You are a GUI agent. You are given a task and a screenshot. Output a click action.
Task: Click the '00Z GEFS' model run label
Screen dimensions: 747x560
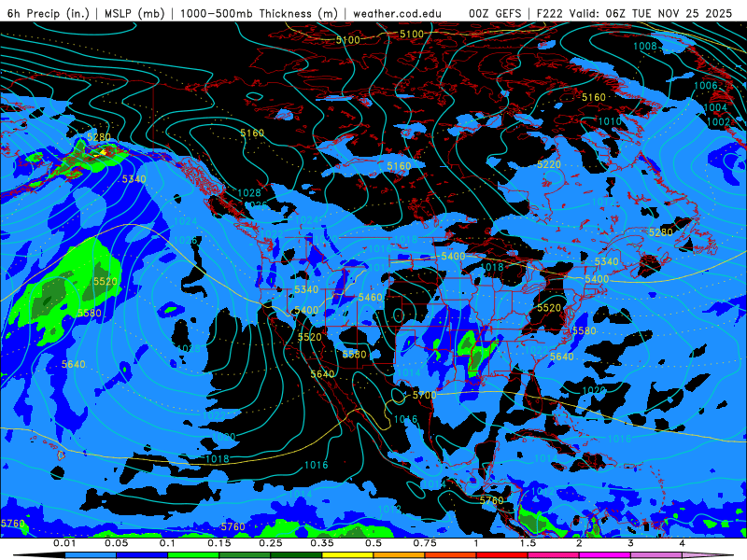[495, 13]
